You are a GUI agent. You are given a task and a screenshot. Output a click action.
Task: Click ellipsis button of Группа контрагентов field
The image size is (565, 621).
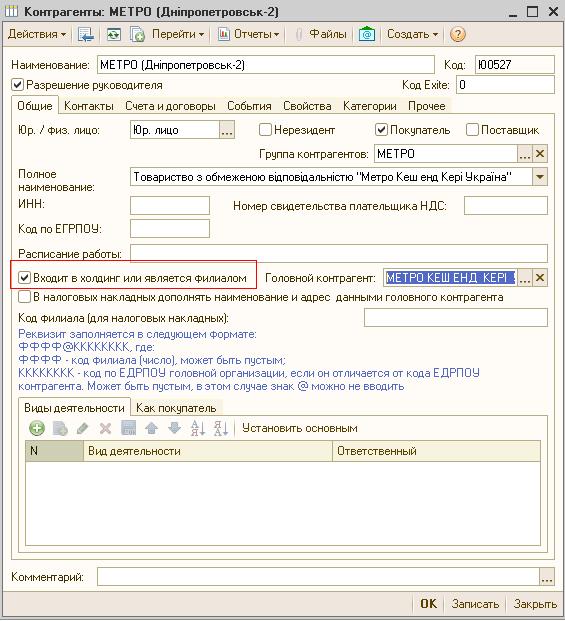[x=525, y=154]
